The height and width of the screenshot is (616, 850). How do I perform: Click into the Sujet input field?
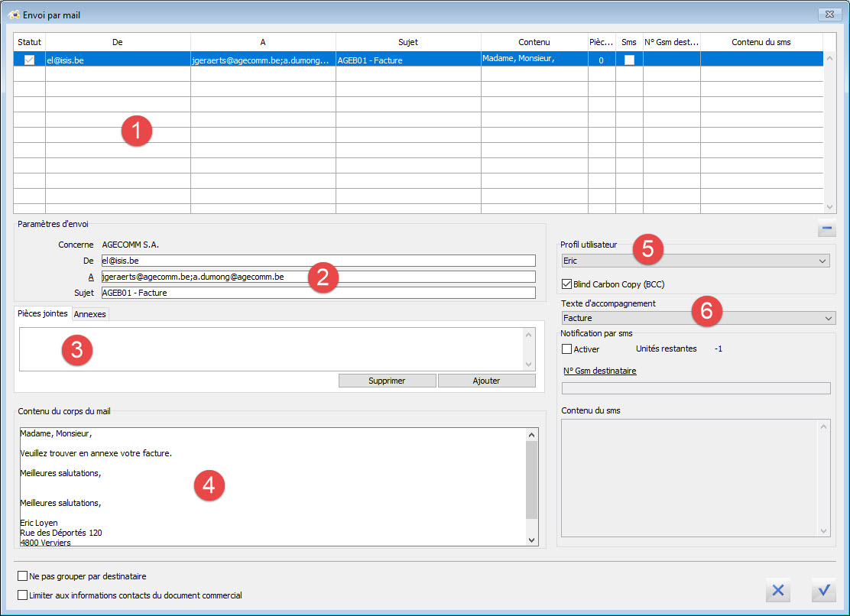click(x=318, y=293)
